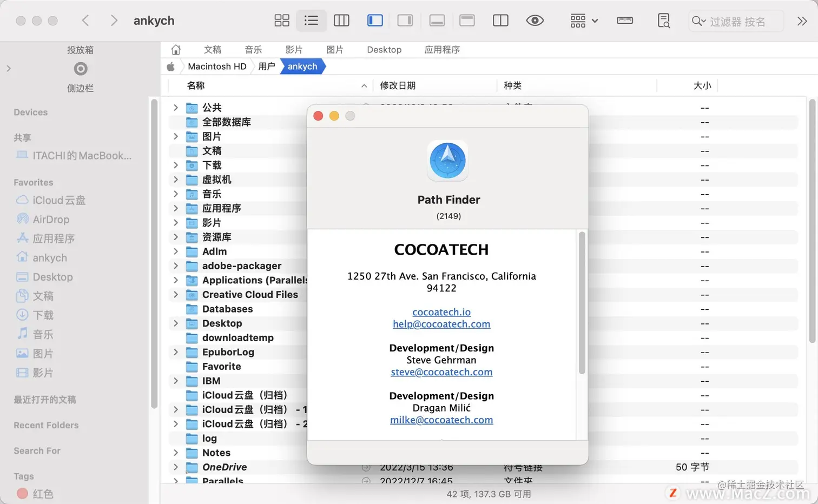818x504 pixels.
Task: Open Desktop in the favorites bar
Action: tap(384, 49)
